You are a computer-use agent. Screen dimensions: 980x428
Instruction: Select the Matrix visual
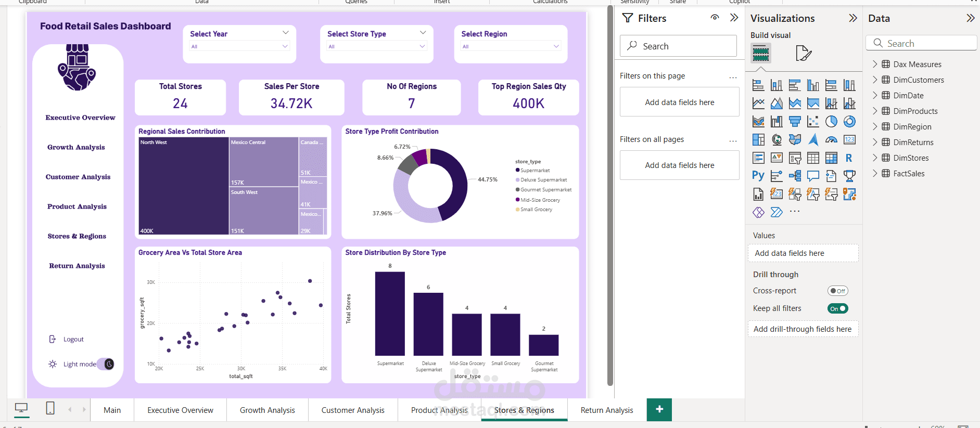[x=831, y=158]
